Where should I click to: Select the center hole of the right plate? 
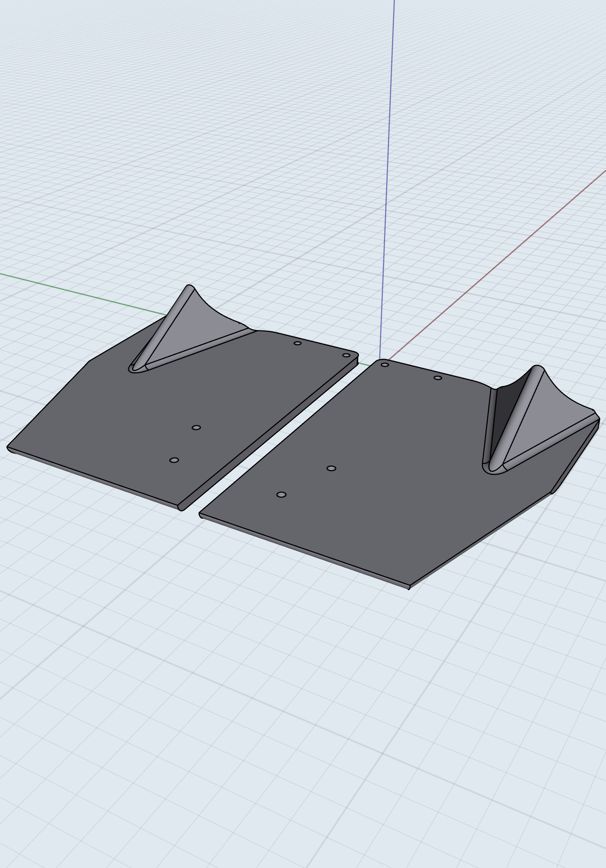pos(331,468)
